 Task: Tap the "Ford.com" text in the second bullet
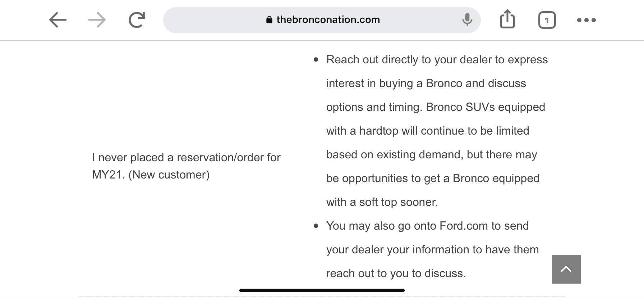point(464,226)
